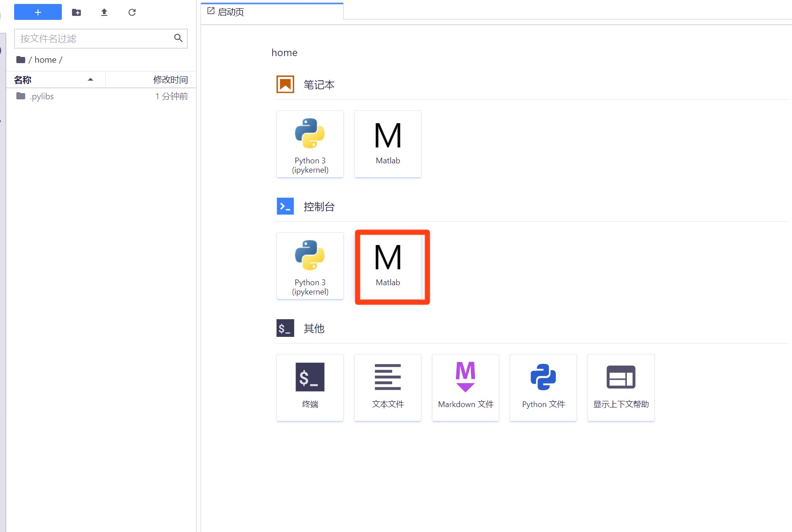
Task: Open Python 3 ipykernel console
Action: coord(310,266)
